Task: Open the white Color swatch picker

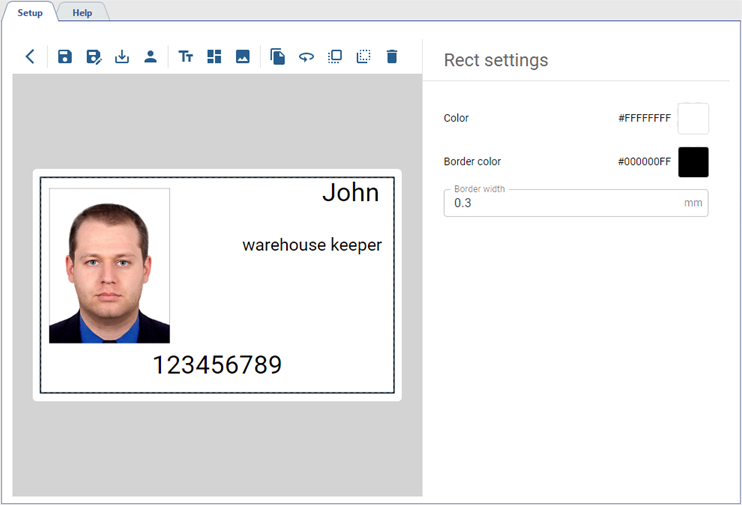Action: click(x=693, y=119)
